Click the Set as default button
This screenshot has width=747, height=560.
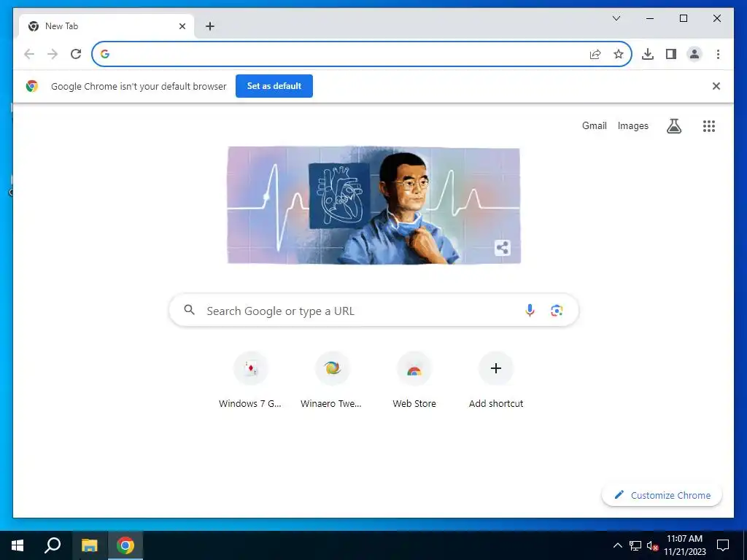274,86
